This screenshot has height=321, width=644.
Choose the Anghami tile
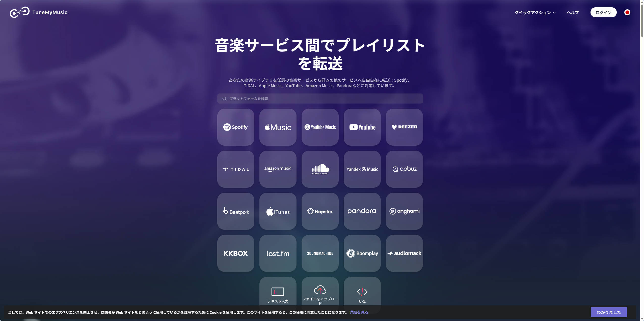point(404,211)
